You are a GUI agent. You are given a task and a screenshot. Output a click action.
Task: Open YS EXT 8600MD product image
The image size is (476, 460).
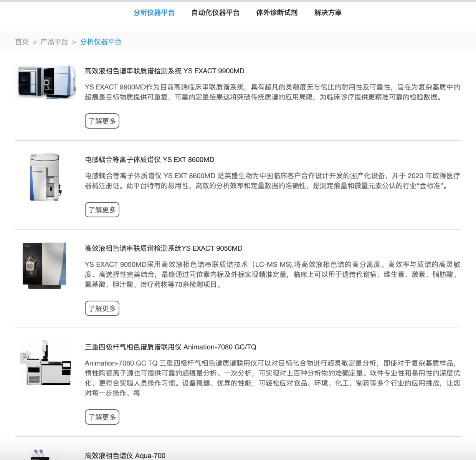click(x=45, y=177)
